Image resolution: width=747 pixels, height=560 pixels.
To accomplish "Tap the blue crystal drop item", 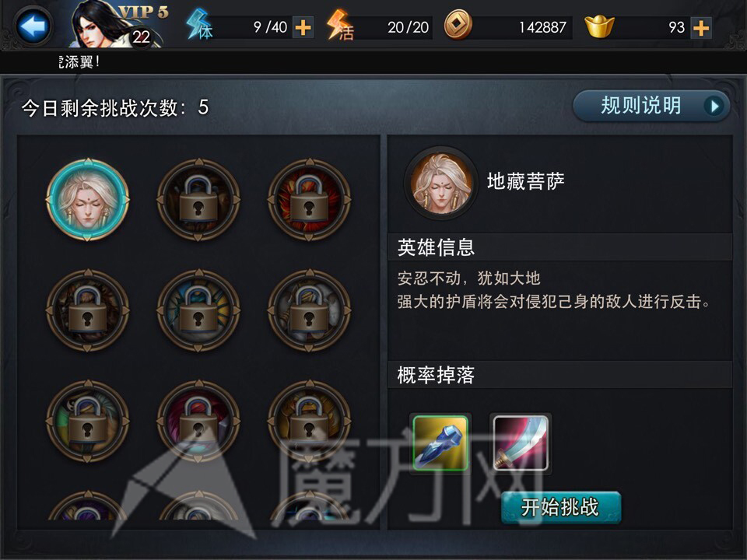I will (x=440, y=443).
